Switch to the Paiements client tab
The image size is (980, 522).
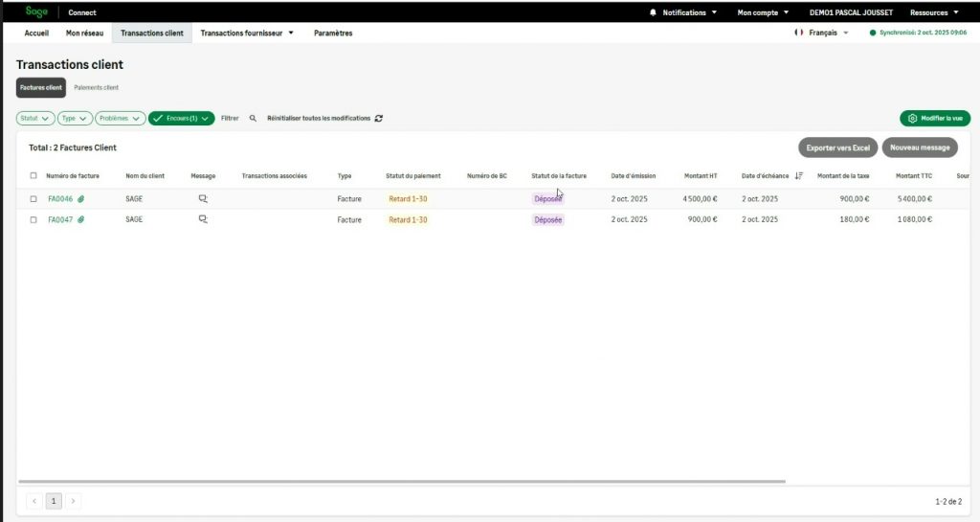[x=97, y=87]
